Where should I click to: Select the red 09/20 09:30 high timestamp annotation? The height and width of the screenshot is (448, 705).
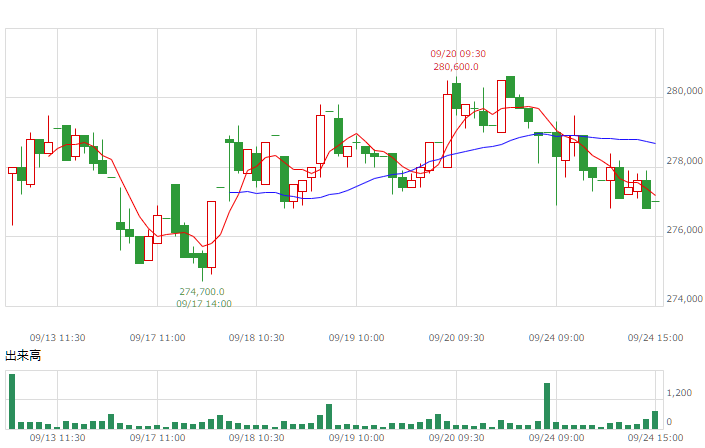[x=458, y=54]
